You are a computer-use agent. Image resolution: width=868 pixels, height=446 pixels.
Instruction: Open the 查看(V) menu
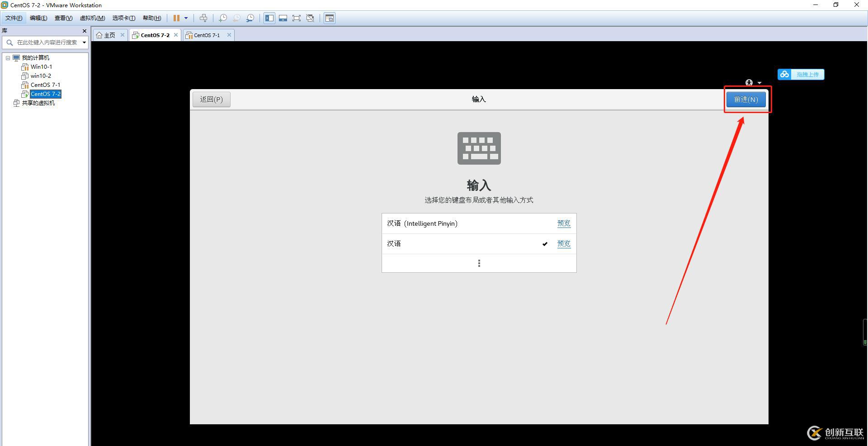point(63,18)
